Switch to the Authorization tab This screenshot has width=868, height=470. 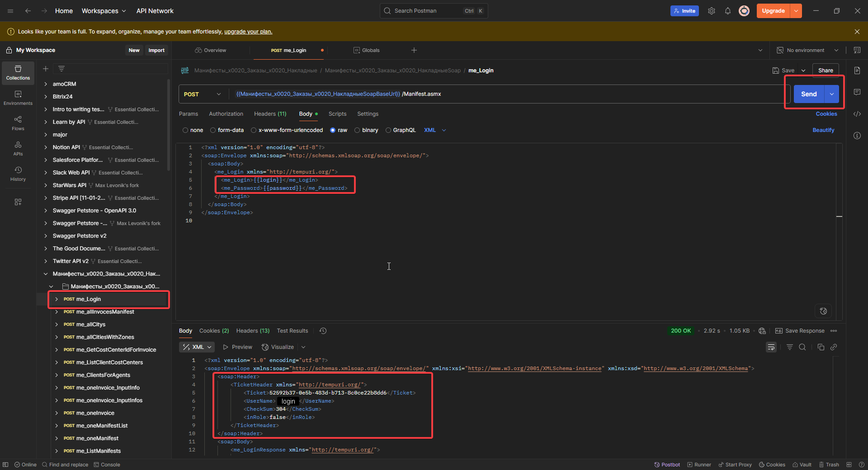226,114
